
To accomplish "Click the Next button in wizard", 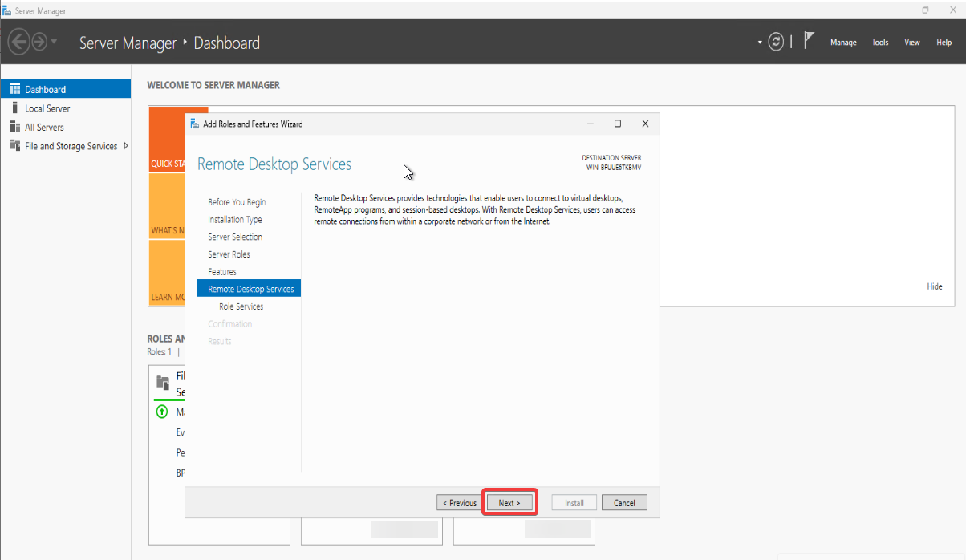I will (509, 503).
